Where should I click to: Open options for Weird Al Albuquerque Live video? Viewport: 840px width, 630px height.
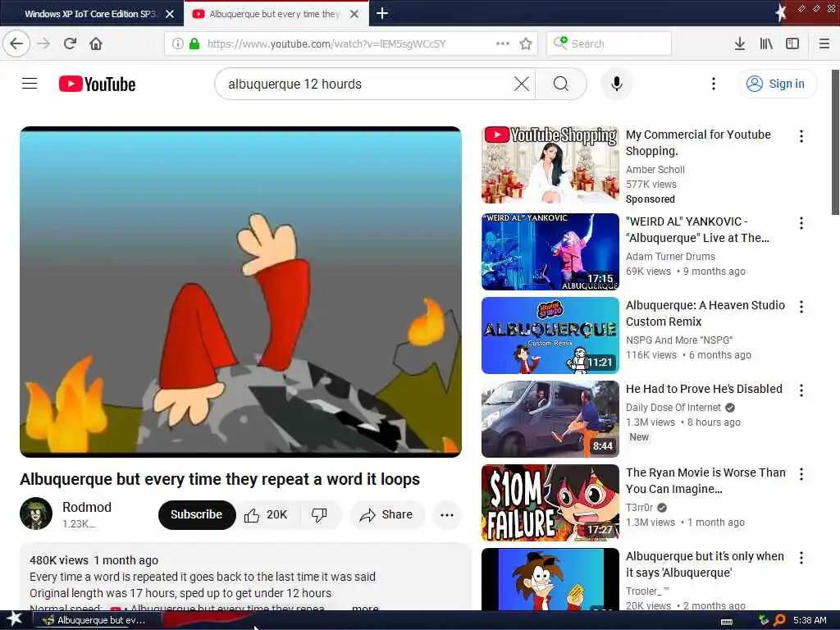coord(801,223)
